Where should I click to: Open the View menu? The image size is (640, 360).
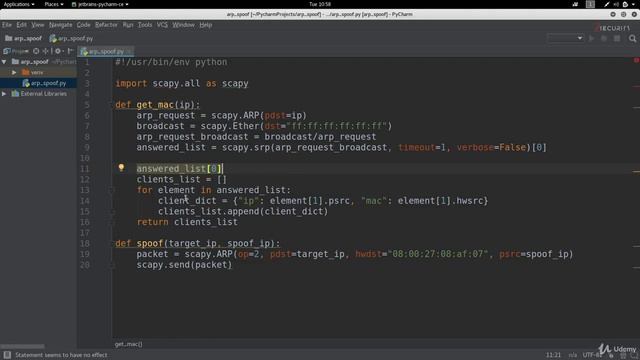click(38, 25)
